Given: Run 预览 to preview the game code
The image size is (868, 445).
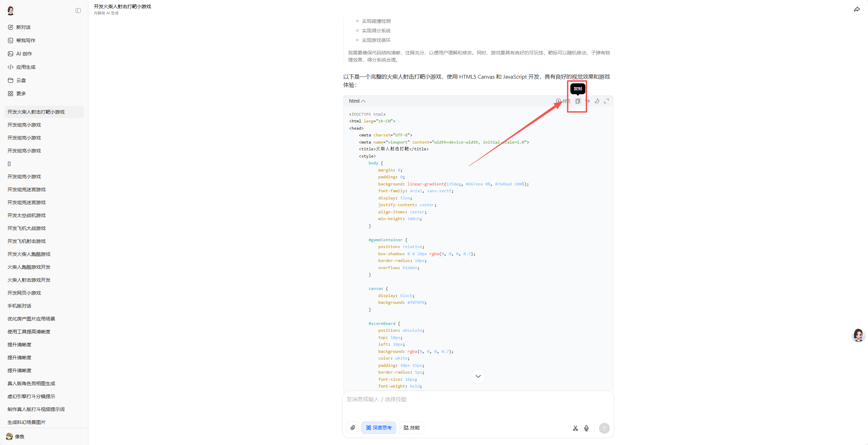Looking at the screenshot, I should click(x=564, y=101).
